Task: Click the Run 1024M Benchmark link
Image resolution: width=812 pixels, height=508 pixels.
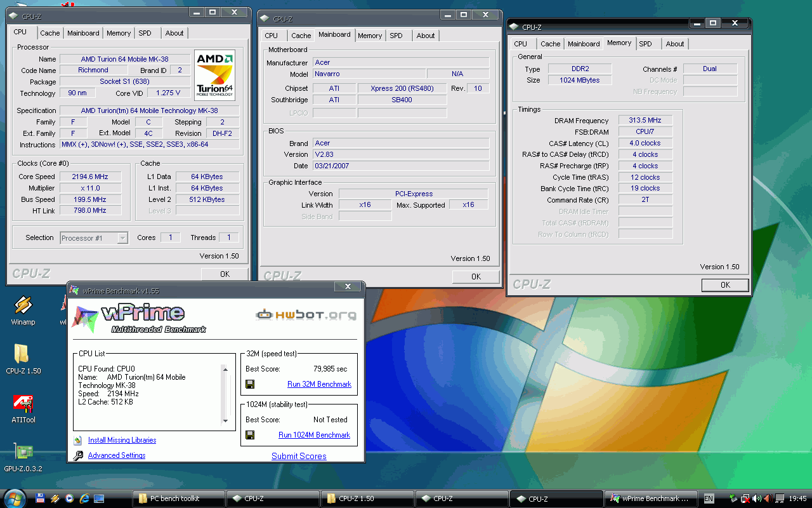Action: click(x=314, y=435)
